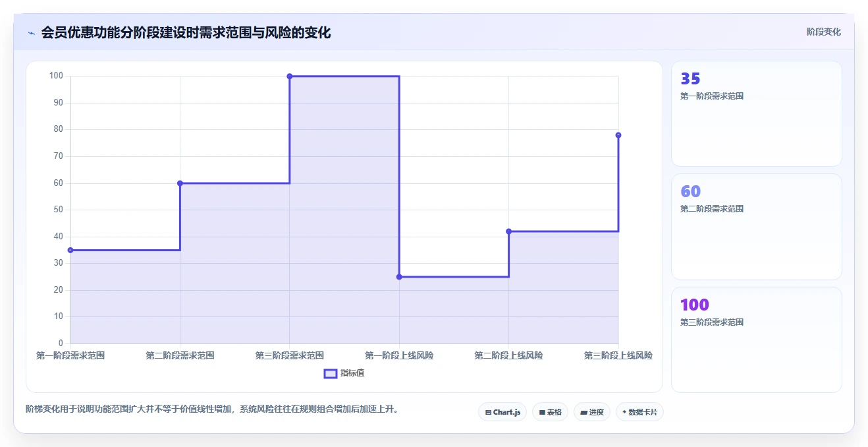Click the 数据卡片 tag
The image size is (868, 447).
tap(639, 412)
